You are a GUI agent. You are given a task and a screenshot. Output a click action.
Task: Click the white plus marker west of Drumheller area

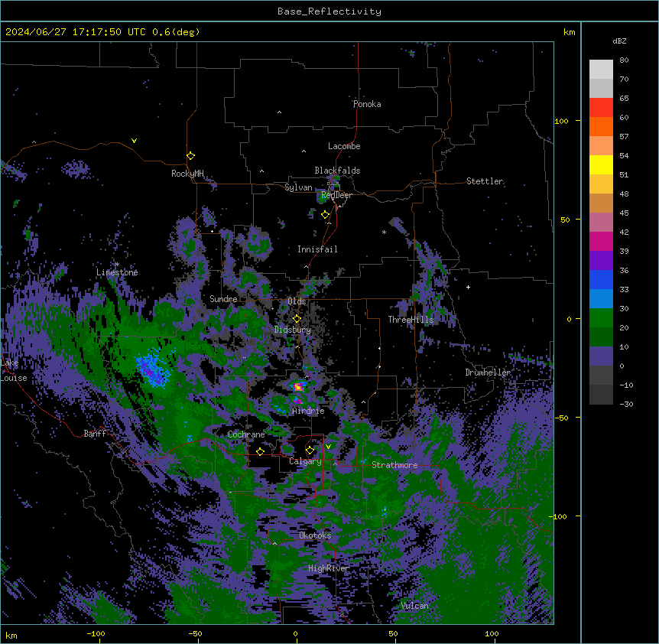point(468,287)
